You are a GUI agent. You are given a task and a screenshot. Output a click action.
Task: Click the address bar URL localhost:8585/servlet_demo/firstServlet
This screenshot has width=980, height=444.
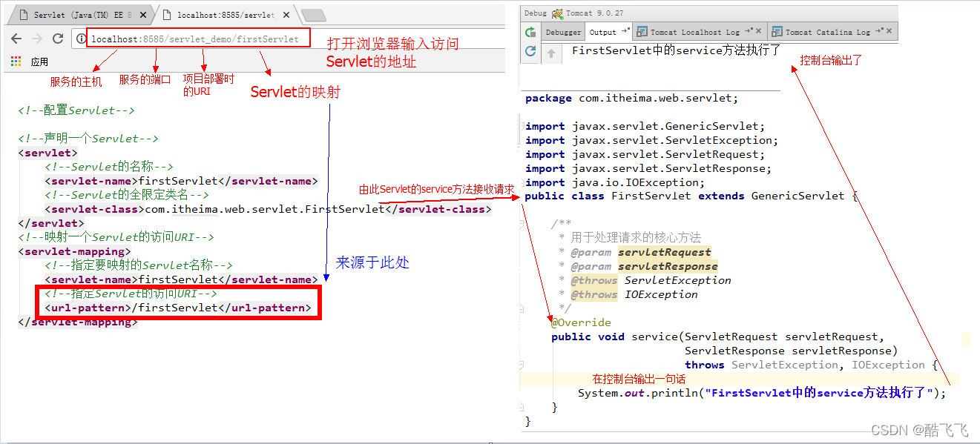coord(195,39)
